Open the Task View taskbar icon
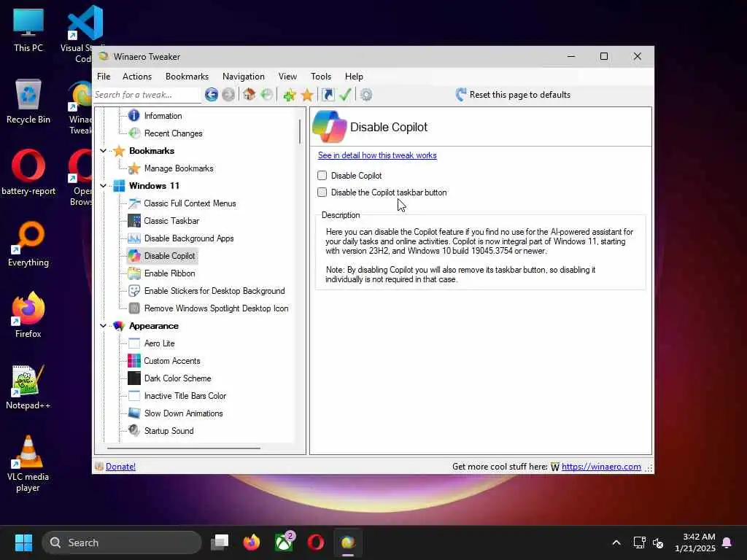The height and width of the screenshot is (560, 747). [x=220, y=542]
